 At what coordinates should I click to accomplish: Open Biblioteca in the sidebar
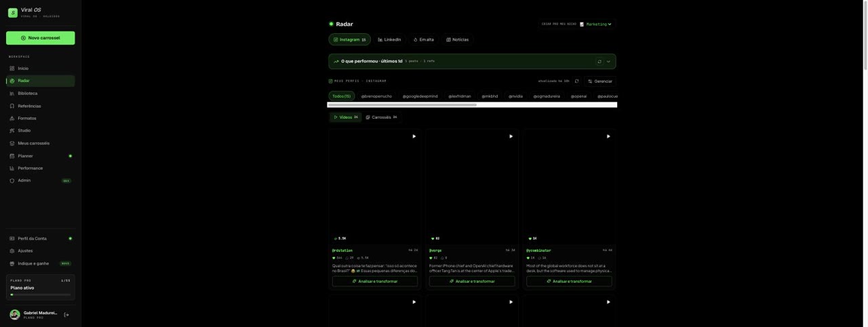(x=41, y=93)
